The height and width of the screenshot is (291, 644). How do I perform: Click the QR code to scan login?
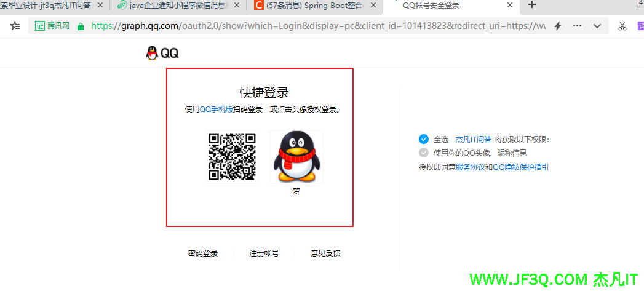point(232,156)
